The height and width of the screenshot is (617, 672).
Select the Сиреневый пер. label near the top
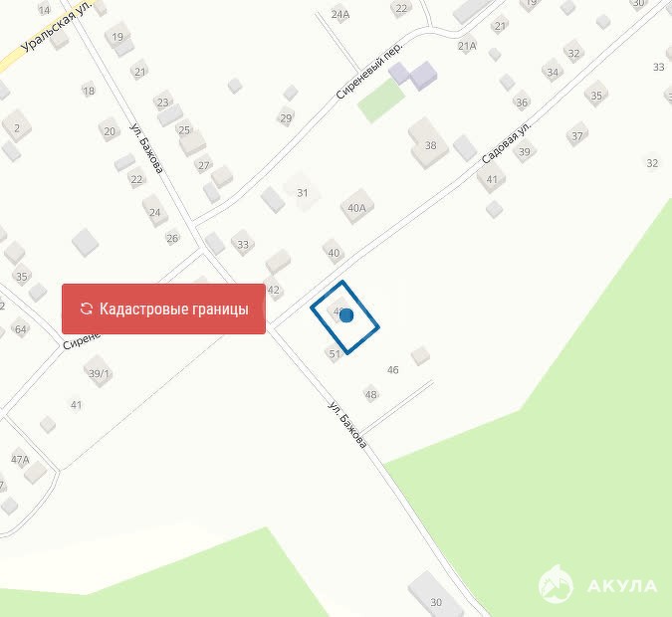click(369, 71)
